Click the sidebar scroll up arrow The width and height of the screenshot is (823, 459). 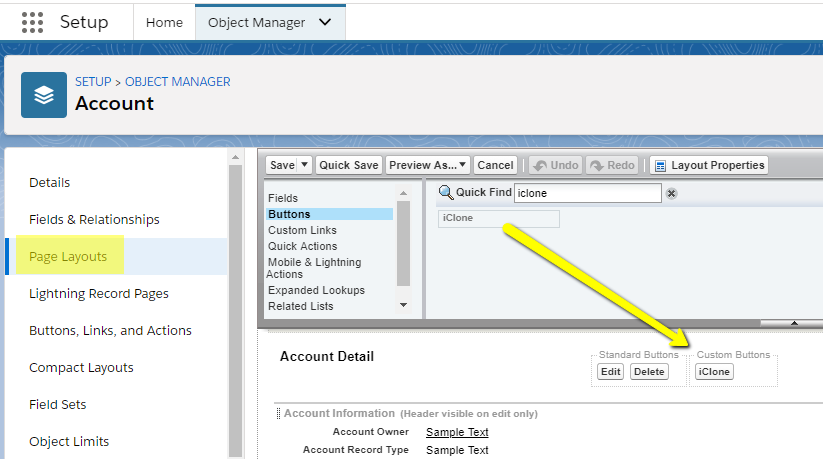point(235,157)
